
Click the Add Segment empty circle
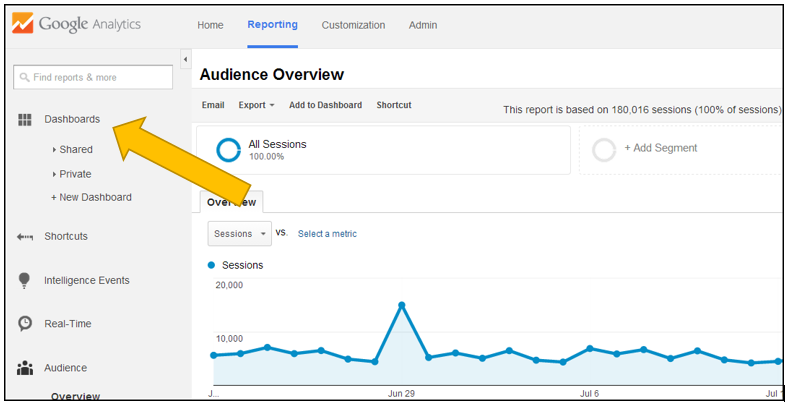[x=604, y=149]
